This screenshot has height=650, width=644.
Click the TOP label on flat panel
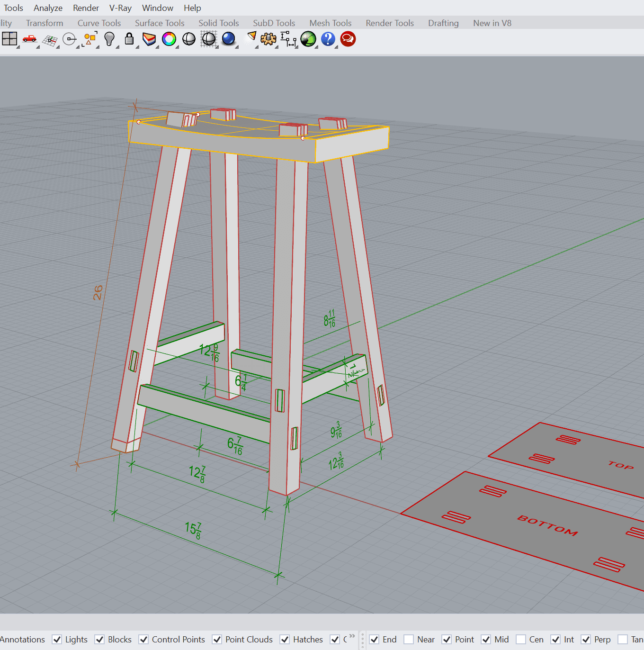621,465
